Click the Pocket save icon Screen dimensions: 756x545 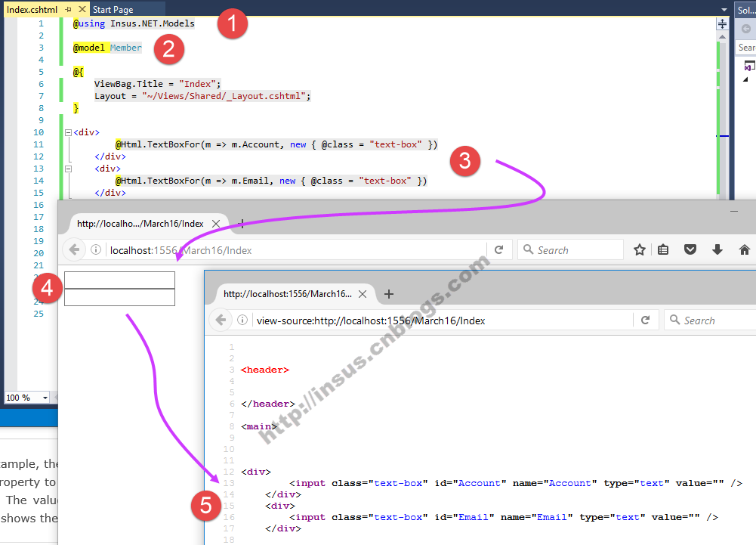coord(690,249)
